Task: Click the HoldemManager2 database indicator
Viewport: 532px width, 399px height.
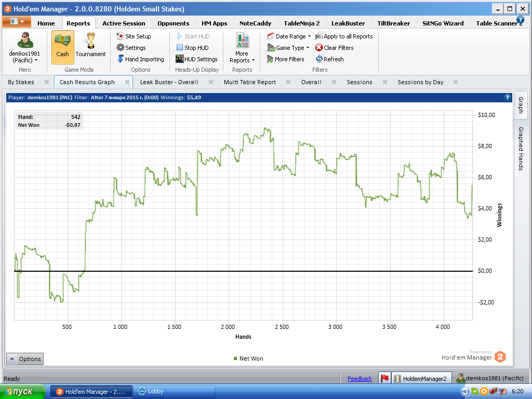Action: point(421,378)
